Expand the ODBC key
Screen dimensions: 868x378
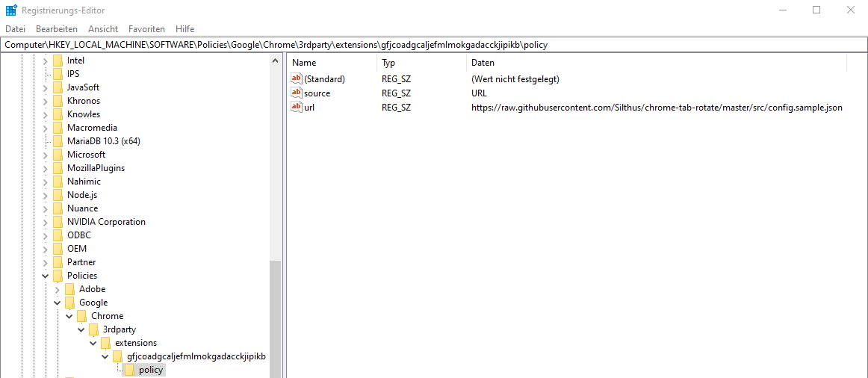click(46, 235)
